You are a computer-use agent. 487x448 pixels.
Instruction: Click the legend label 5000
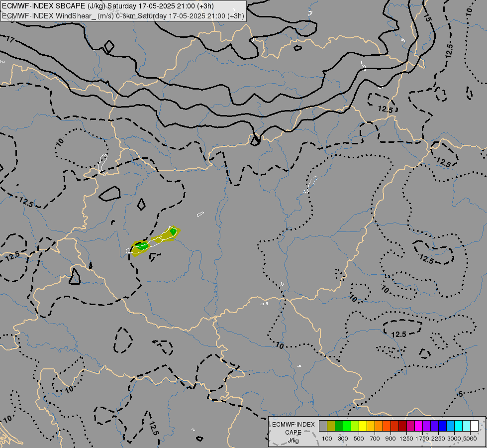470,439
